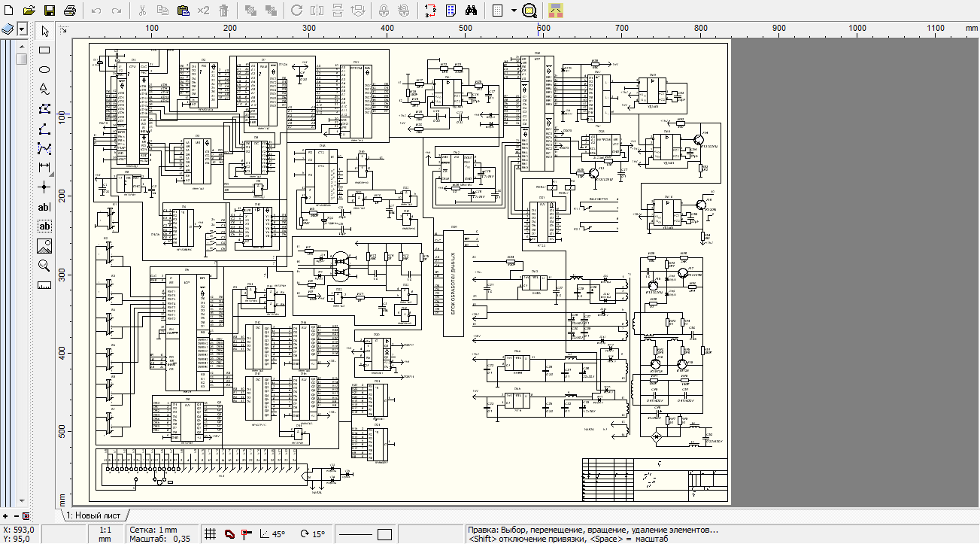The width and height of the screenshot is (980, 544).
Task: Click the 1:1 mm scale button
Action: point(105,534)
